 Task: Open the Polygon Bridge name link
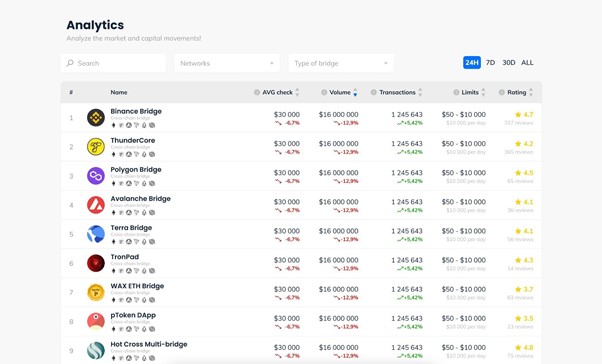[136, 170]
